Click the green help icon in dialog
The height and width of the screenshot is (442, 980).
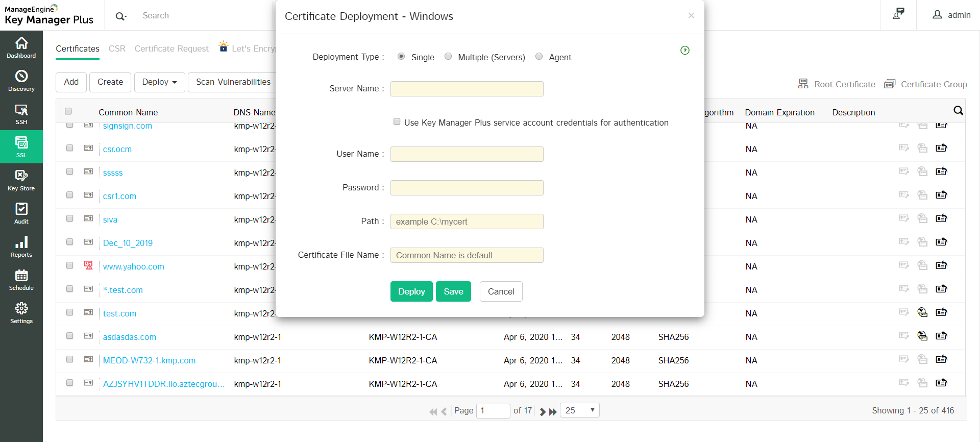tap(685, 50)
